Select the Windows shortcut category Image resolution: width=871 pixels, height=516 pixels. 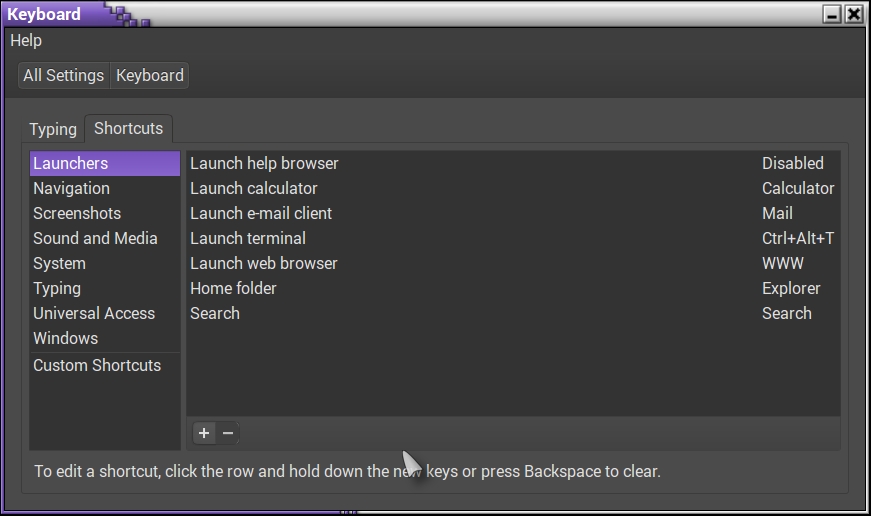click(x=66, y=338)
